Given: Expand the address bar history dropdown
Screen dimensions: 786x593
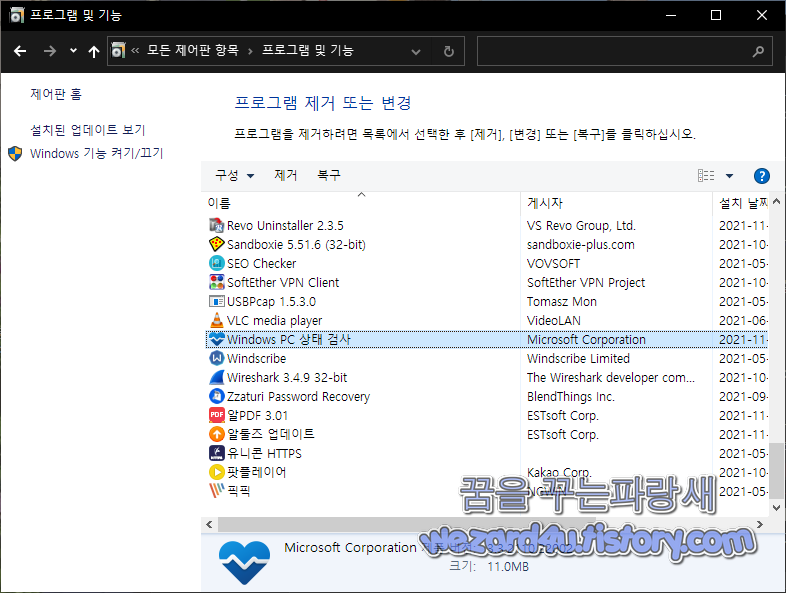Looking at the screenshot, I should click(x=416, y=51).
